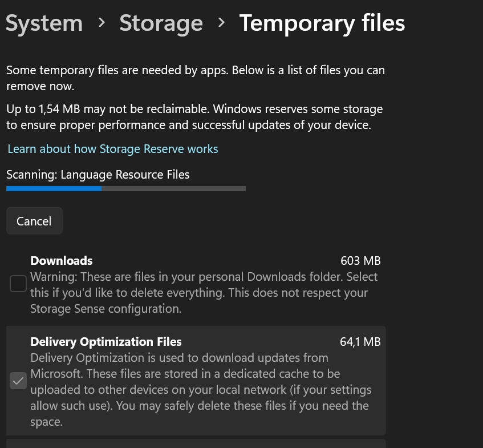Click the Scanning: Language Resource Files status
The width and height of the screenshot is (483, 448).
tap(98, 175)
